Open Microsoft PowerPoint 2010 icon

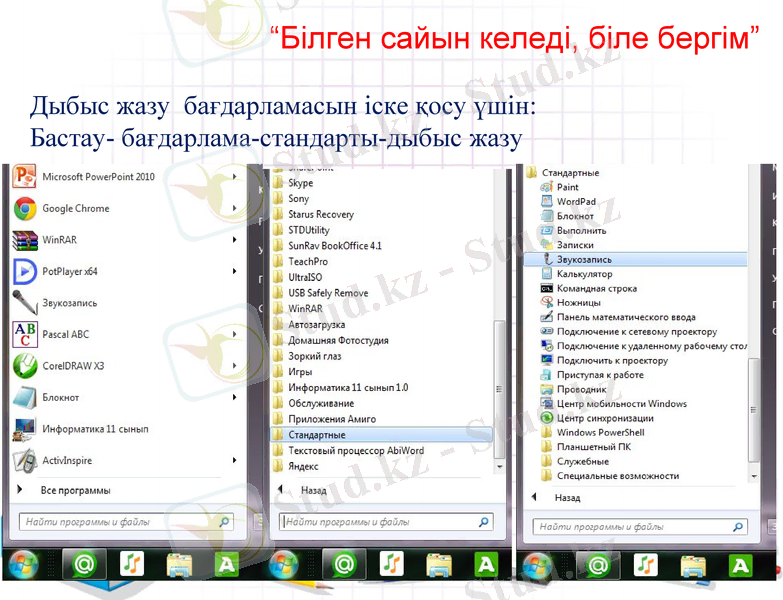point(24,176)
